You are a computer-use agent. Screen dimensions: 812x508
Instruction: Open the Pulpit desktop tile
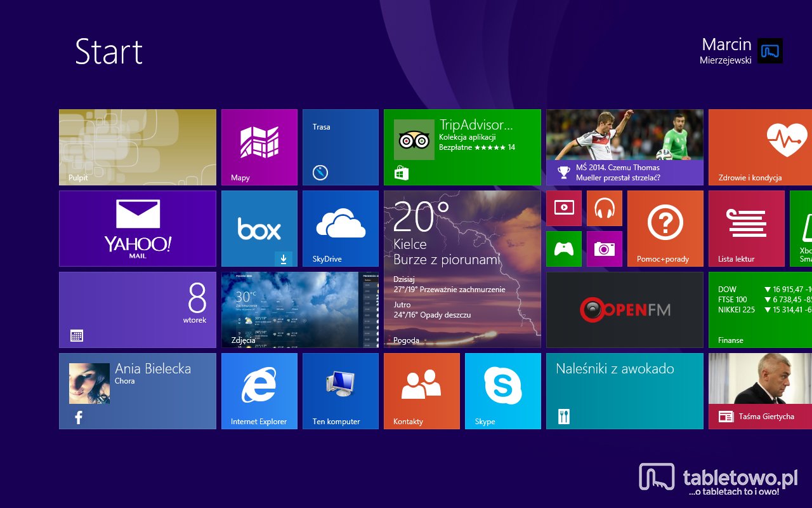138,147
